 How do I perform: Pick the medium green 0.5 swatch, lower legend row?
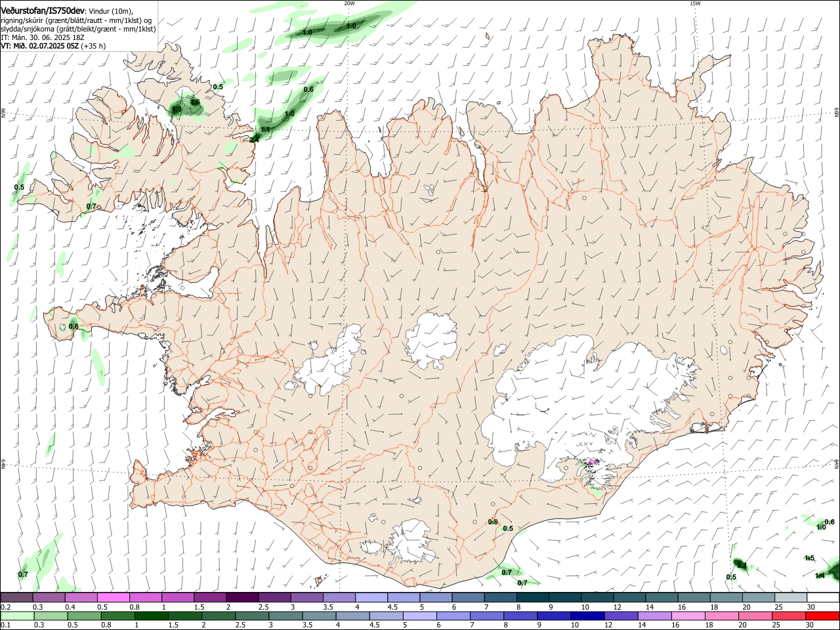point(84,616)
